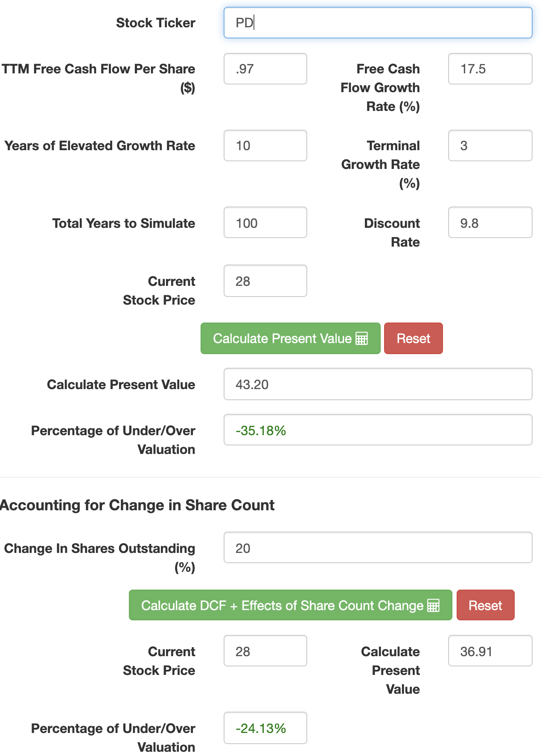Click the calculator icon on the DCF button
542x756 pixels.
[x=433, y=605]
